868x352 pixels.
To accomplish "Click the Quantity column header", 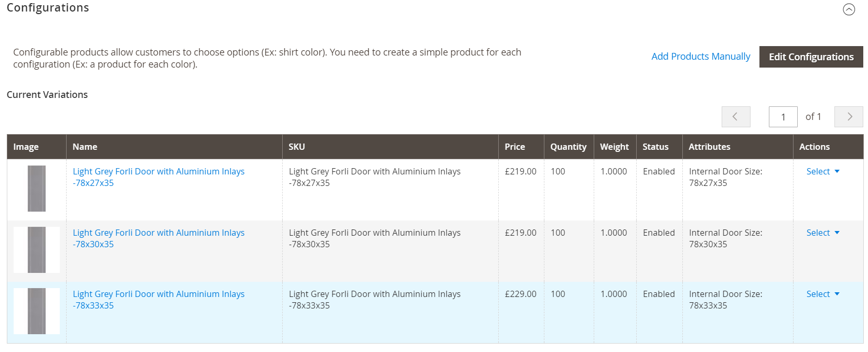I will [569, 147].
